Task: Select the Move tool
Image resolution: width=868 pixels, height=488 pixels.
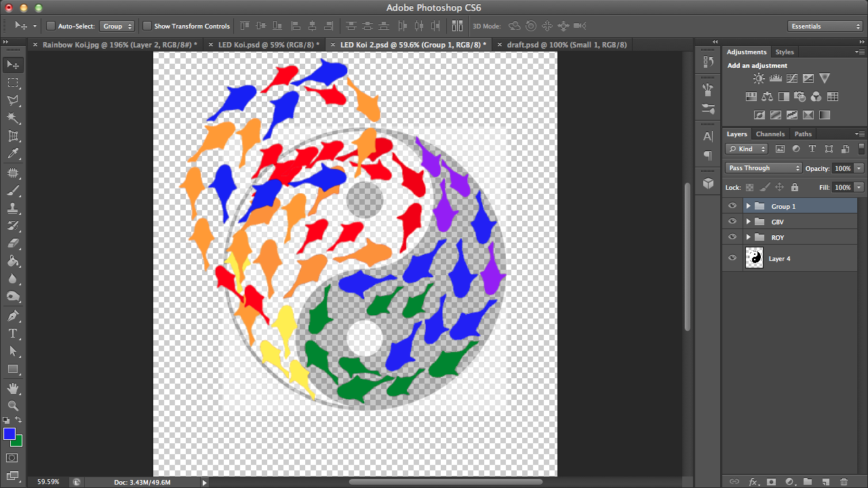Action: pyautogui.click(x=12, y=64)
